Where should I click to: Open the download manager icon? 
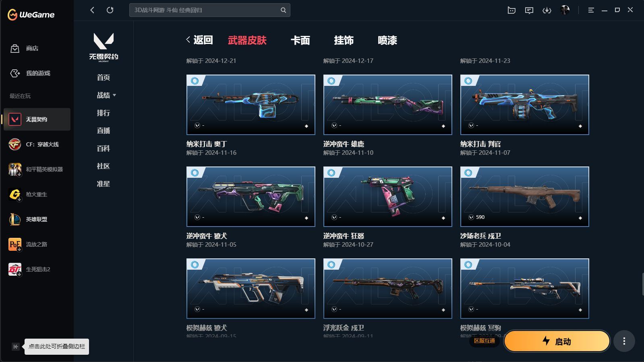[547, 10]
